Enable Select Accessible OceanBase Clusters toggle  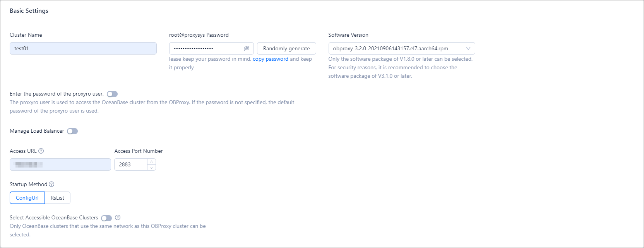[106, 218]
